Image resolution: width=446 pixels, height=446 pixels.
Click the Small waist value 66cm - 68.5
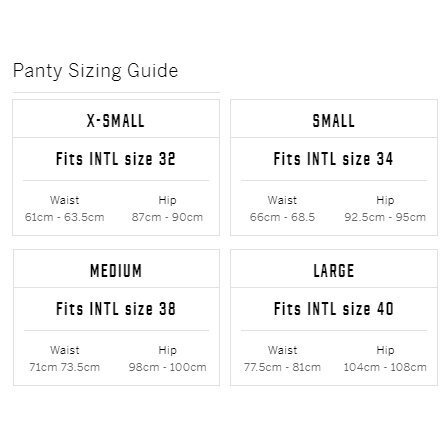pyautogui.click(x=282, y=217)
